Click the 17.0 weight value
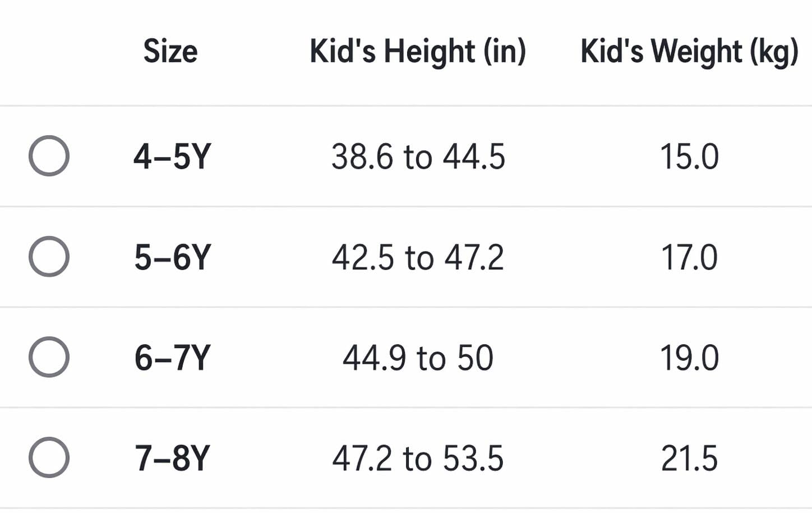The image size is (812, 513). point(689,257)
